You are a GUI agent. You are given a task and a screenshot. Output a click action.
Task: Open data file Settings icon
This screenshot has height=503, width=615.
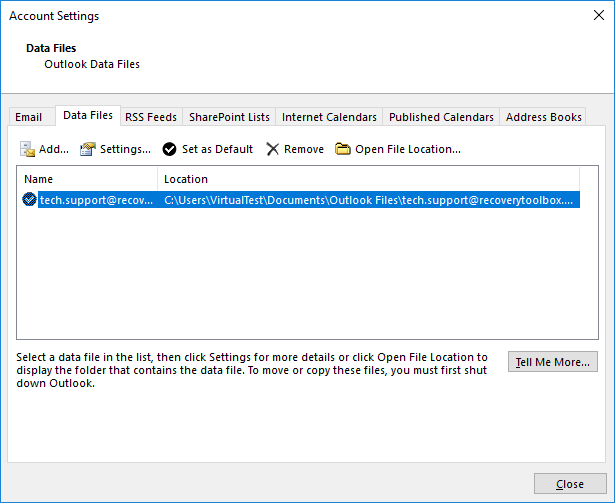[x=87, y=149]
